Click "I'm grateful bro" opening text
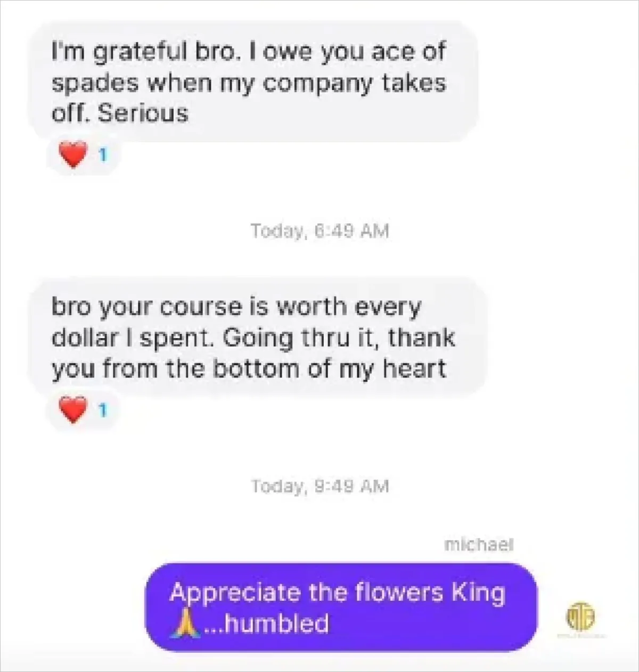Viewport: 639px width, 672px height. click(143, 52)
